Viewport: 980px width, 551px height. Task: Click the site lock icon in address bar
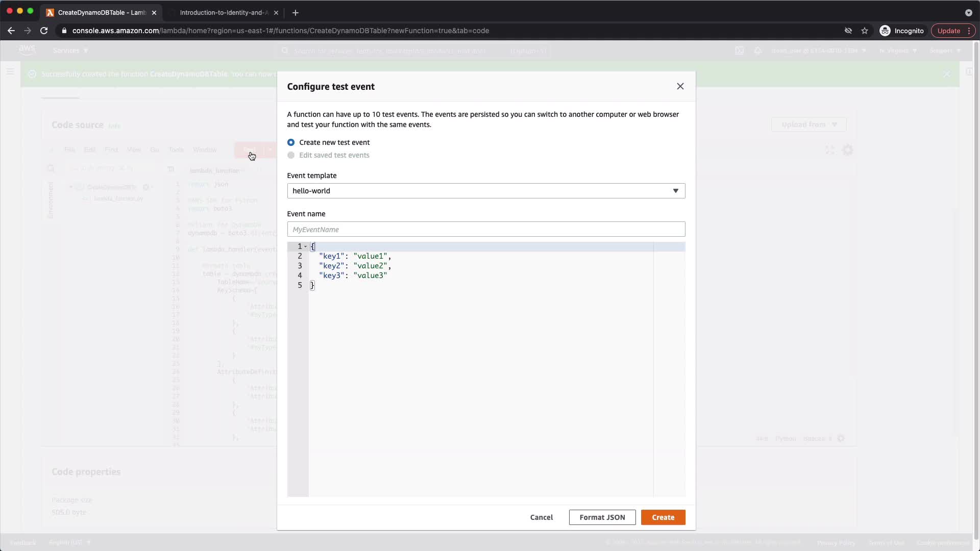[64, 31]
